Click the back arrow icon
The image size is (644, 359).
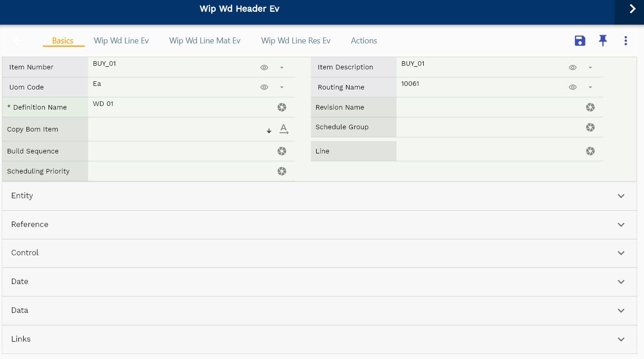coord(18,41)
